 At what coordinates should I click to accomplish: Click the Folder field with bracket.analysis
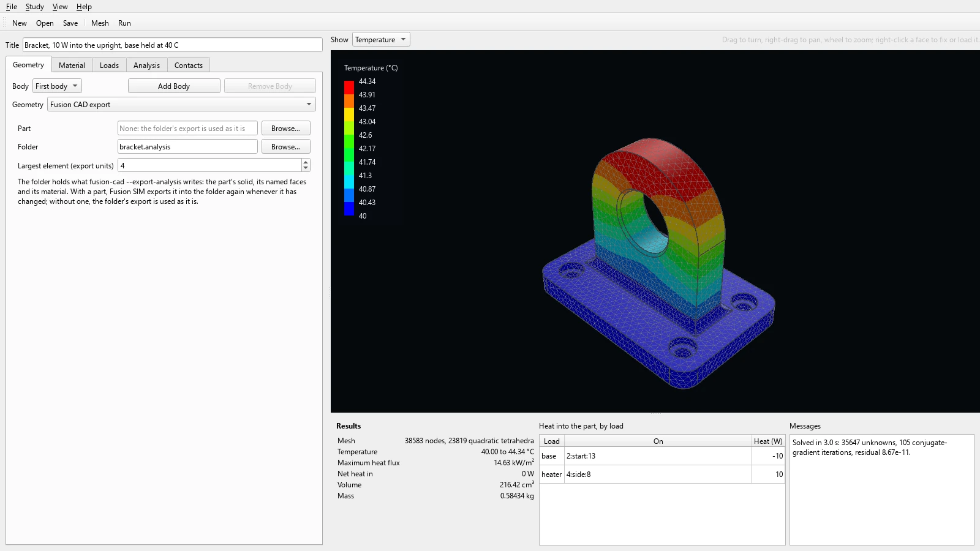tap(187, 147)
